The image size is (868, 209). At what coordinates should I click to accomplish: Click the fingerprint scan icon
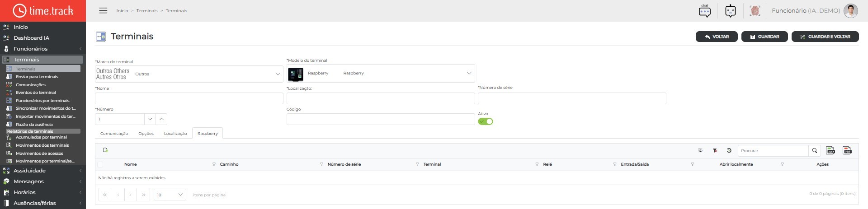(x=755, y=11)
